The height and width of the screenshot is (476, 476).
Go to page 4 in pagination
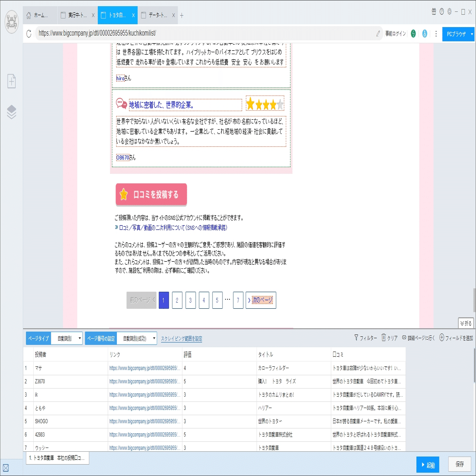pos(204,300)
